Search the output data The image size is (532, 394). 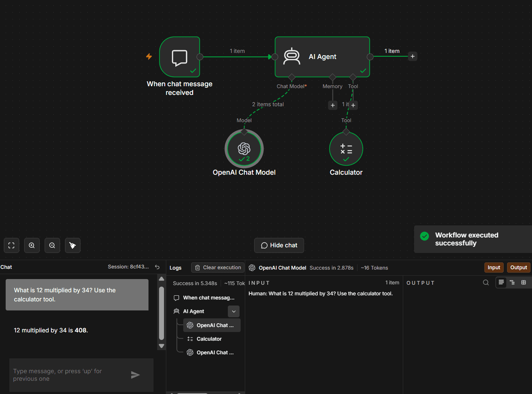pos(486,282)
